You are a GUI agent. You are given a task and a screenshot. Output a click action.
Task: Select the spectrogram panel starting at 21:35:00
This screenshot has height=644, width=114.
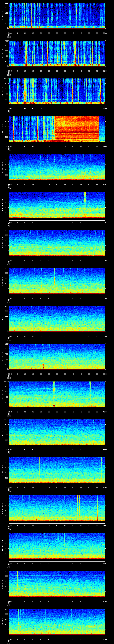(57, 243)
